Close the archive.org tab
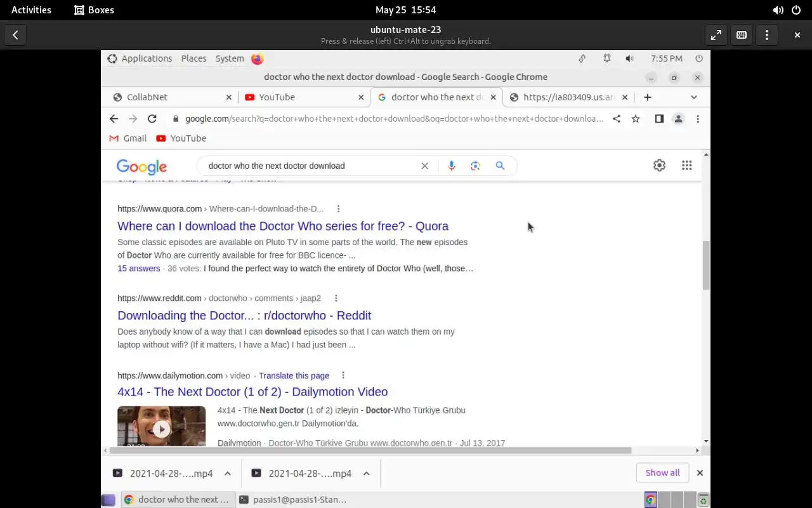The image size is (812, 508). pos(625,97)
